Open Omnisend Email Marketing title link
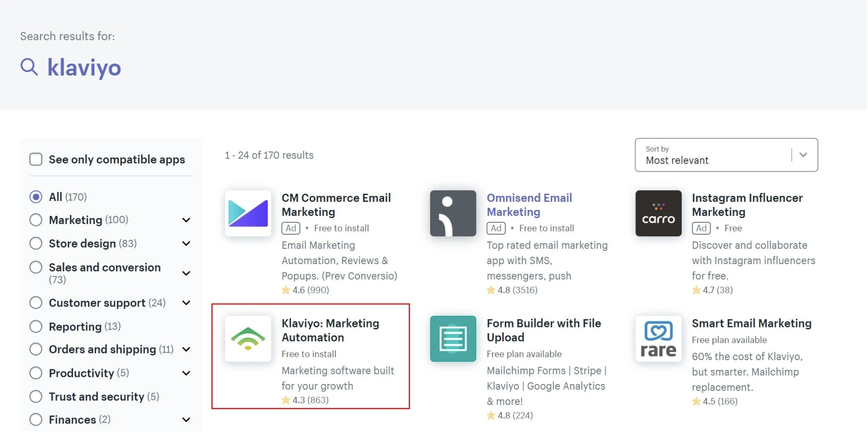Screen dimensions: 868x437 click(529, 205)
